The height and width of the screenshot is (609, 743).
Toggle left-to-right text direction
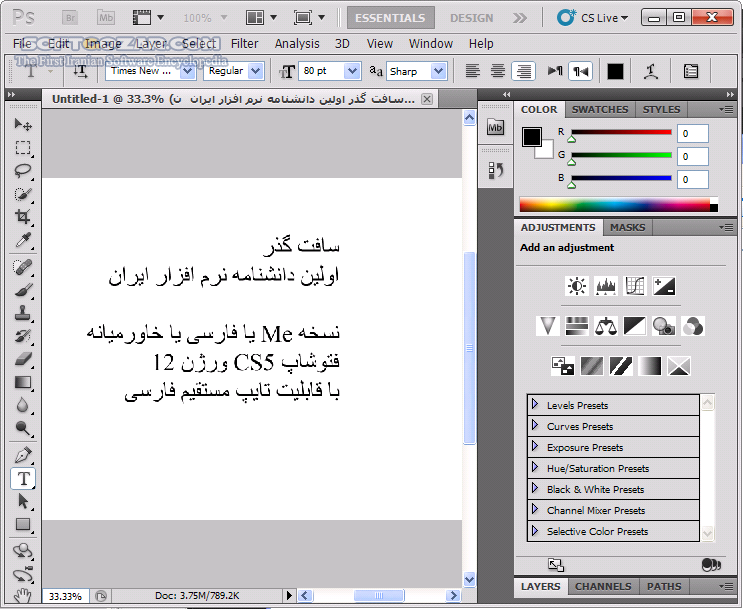pyautogui.click(x=555, y=72)
